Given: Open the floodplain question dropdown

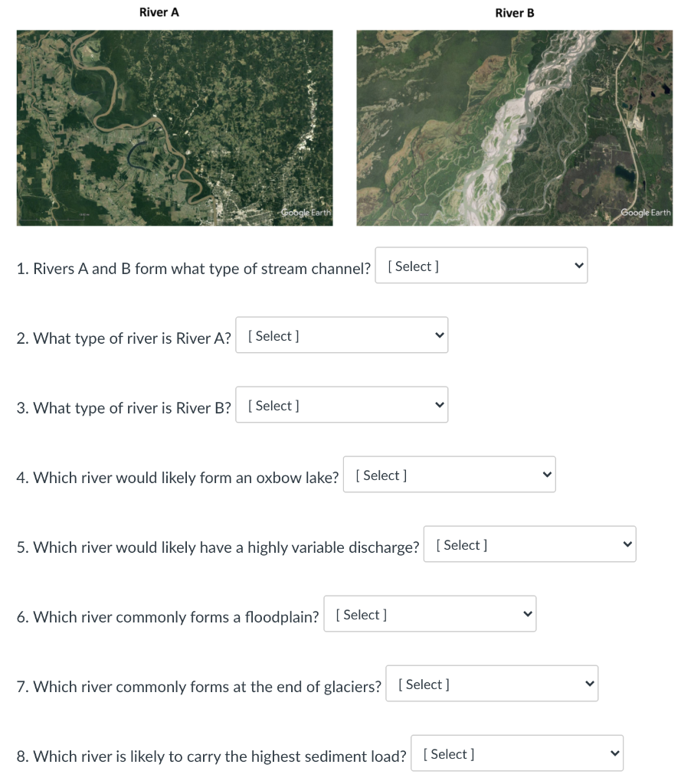Looking at the screenshot, I should (x=430, y=613).
